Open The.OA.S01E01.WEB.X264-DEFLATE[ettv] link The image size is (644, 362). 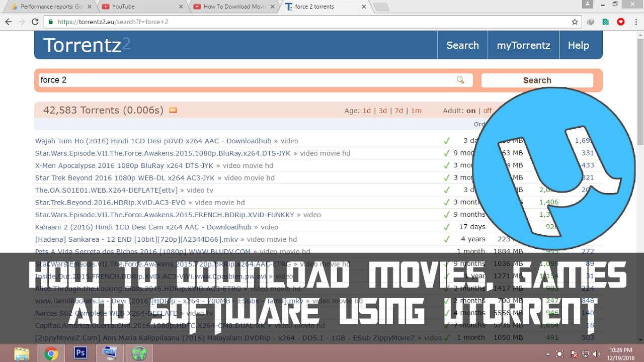coord(106,190)
